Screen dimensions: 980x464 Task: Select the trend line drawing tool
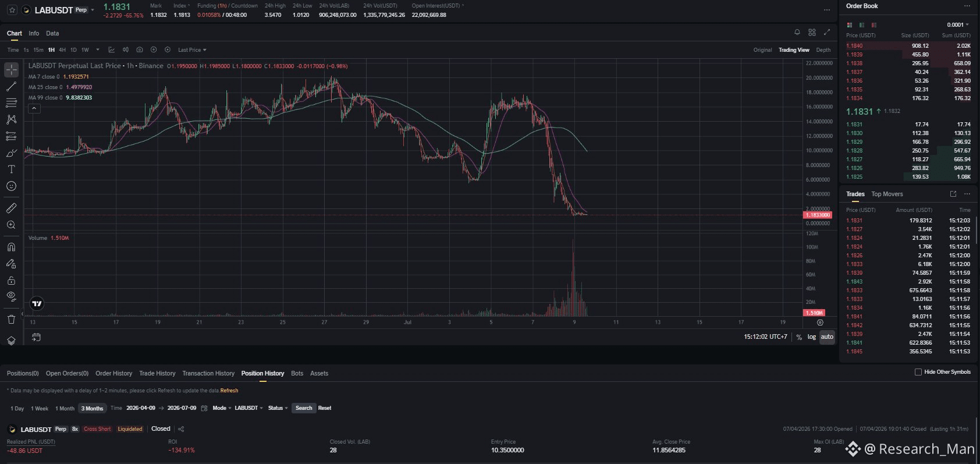[x=11, y=87]
